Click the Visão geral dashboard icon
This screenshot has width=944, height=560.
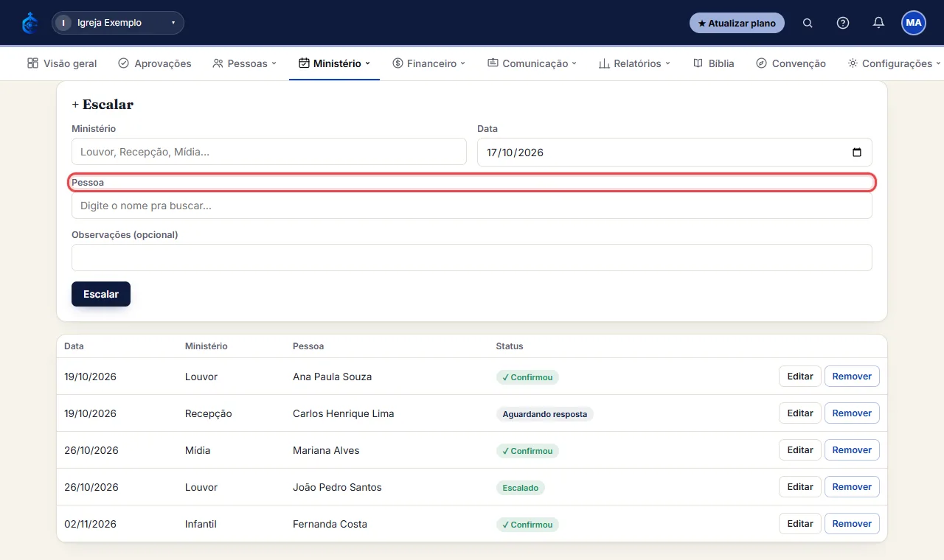(32, 63)
